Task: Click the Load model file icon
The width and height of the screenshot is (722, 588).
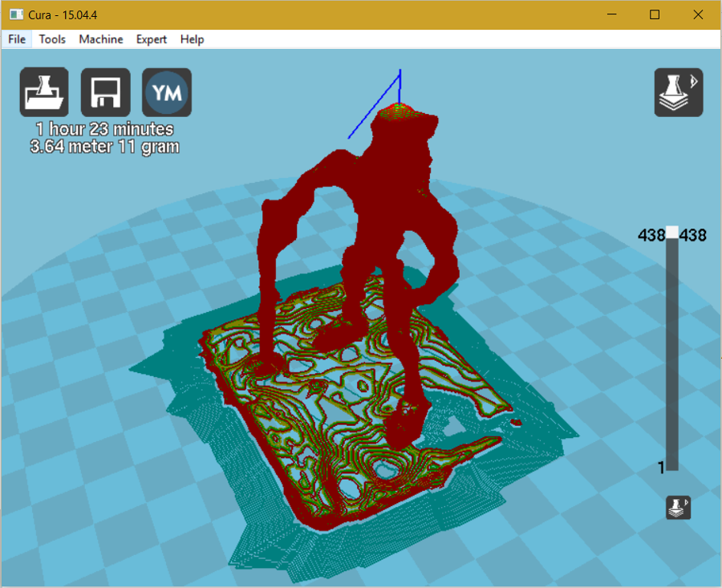Action: click(x=44, y=92)
